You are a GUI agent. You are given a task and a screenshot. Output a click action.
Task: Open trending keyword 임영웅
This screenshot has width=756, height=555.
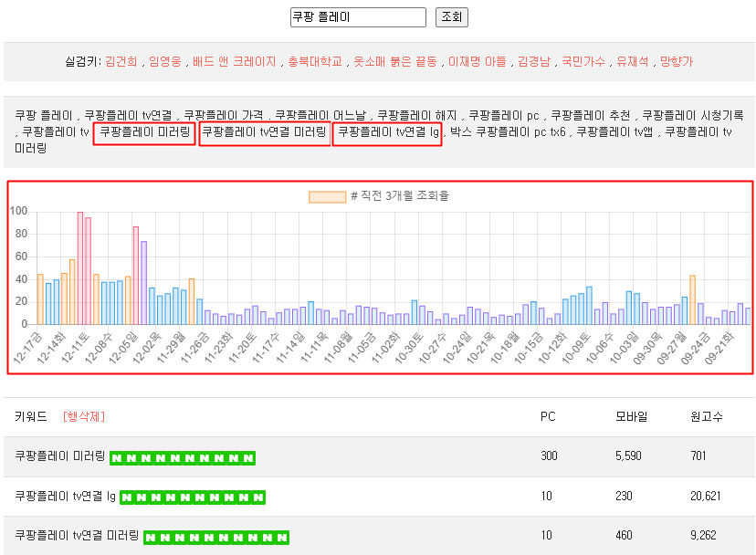[x=165, y=62]
